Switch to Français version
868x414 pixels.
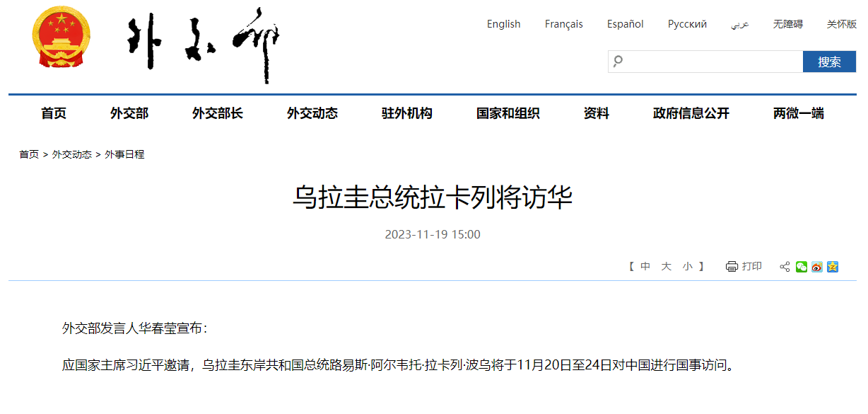(x=564, y=24)
